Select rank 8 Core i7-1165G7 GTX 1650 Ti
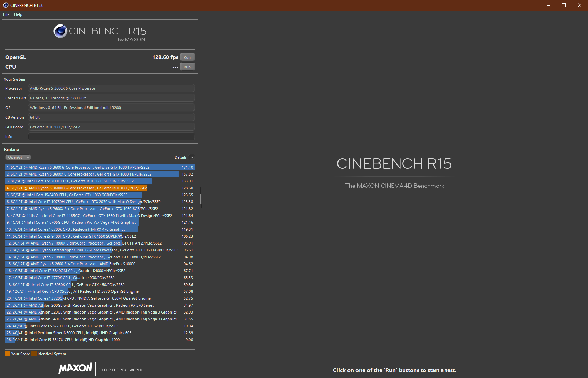Viewport: 588px width, 378px height. pyautogui.click(x=100, y=216)
